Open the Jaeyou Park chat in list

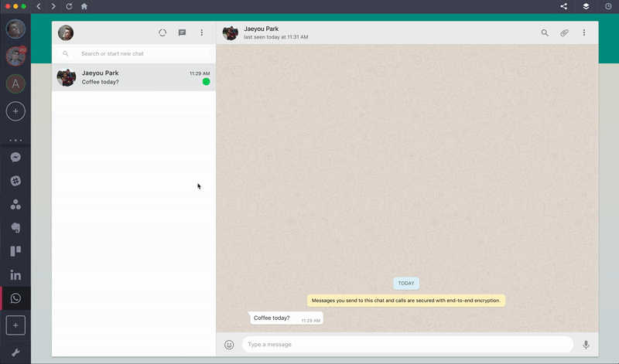pos(134,77)
